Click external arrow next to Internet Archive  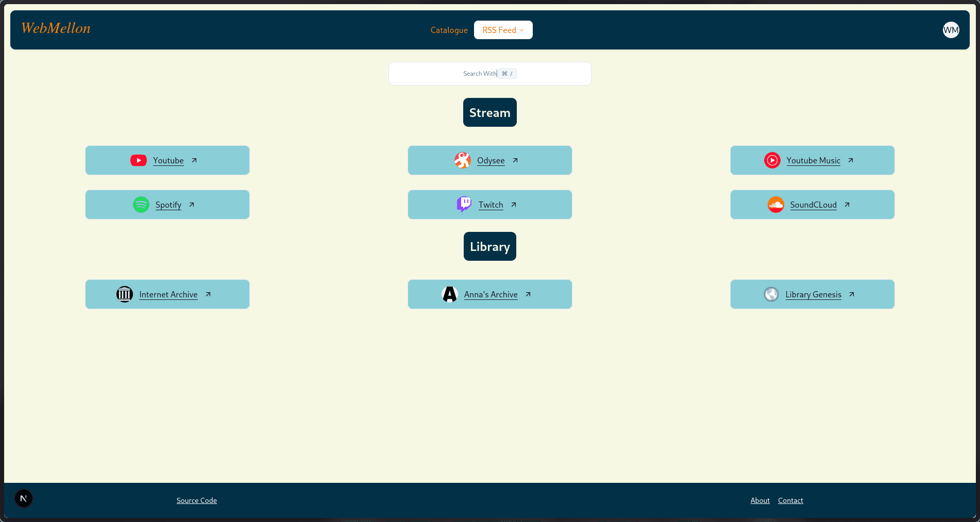coord(208,294)
